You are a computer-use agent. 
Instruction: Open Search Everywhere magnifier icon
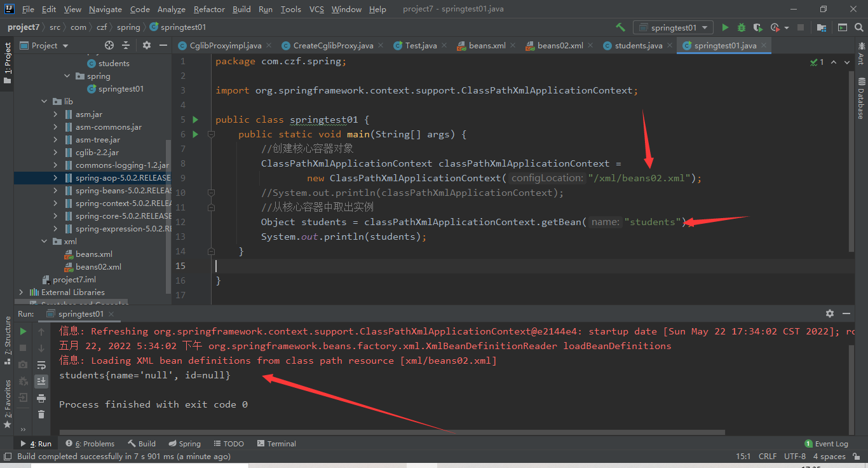point(858,27)
